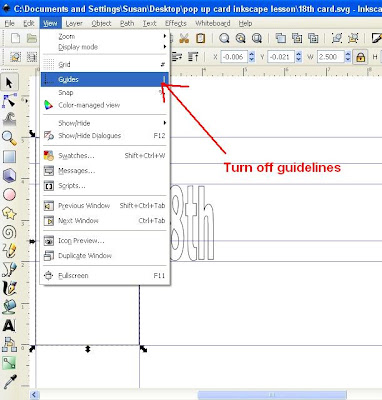This screenshot has width=382, height=400.
Task: Click the X coordinate stepper arrows
Action: pos(252,57)
